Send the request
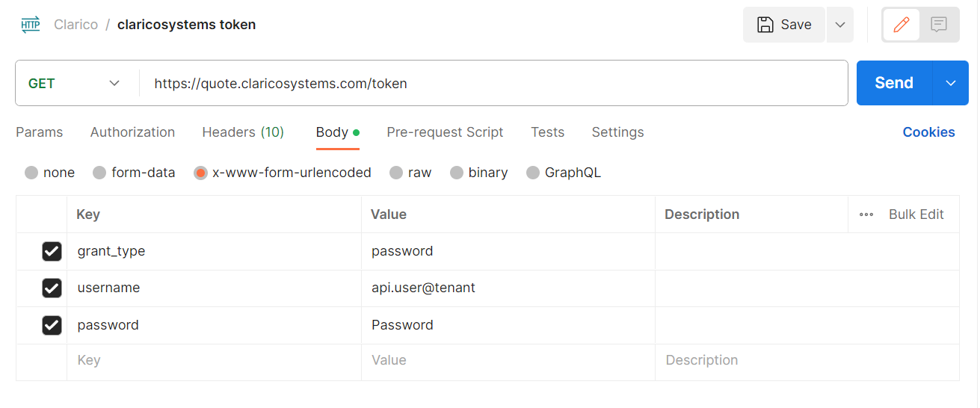Image resolution: width=980 pixels, height=408 pixels. click(894, 83)
